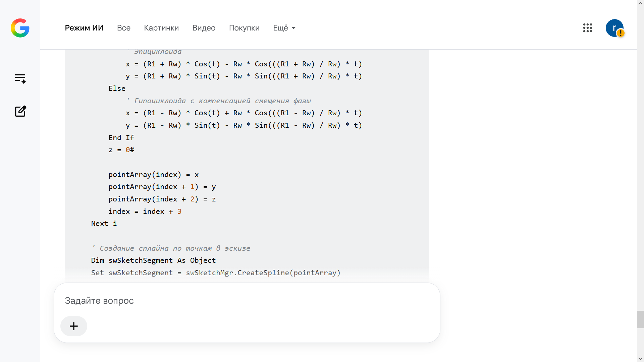Switch to the Все tab

[x=124, y=28]
